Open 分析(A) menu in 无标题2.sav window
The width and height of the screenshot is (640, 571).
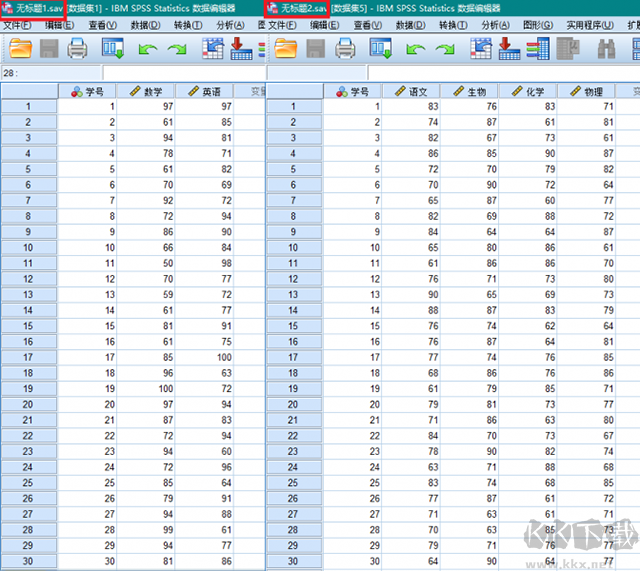(x=496, y=24)
